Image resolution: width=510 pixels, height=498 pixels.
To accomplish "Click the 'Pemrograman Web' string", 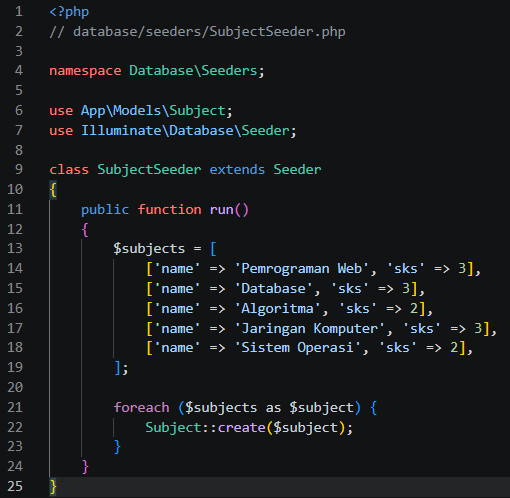I will (x=302, y=269).
